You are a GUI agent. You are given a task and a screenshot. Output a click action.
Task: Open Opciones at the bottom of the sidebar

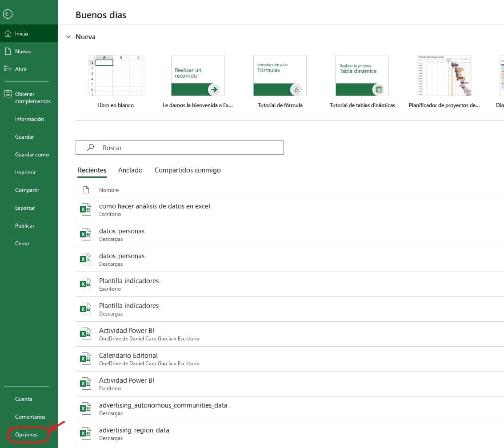tap(27, 434)
